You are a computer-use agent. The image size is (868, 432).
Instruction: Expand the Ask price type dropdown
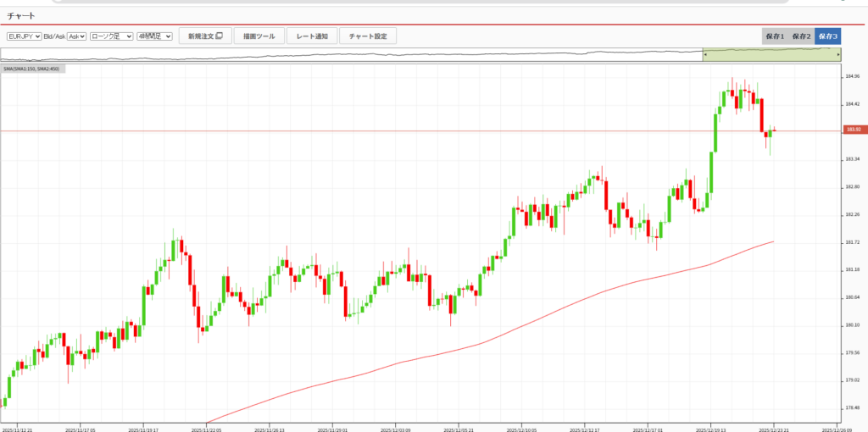(76, 36)
